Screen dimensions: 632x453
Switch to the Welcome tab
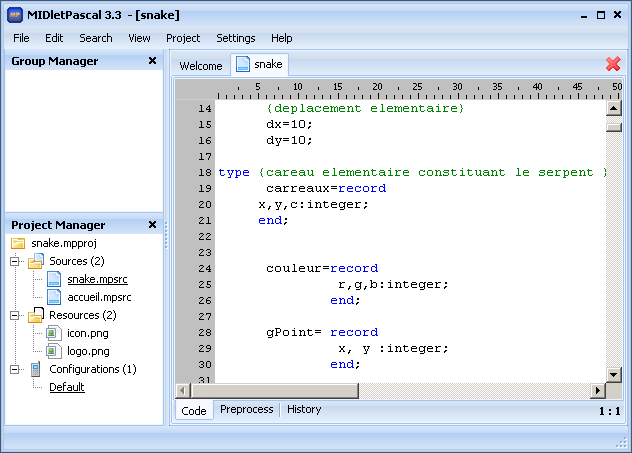click(x=200, y=66)
